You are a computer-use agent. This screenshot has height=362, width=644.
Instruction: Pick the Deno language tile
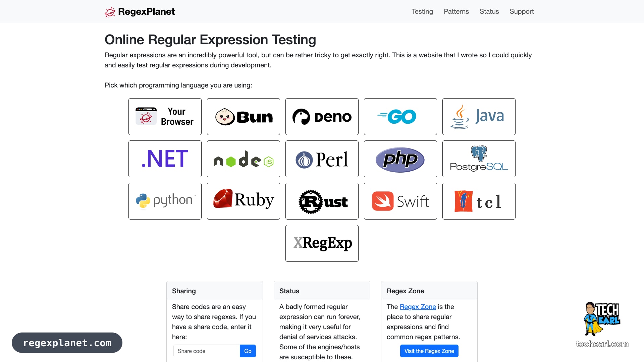pyautogui.click(x=322, y=117)
